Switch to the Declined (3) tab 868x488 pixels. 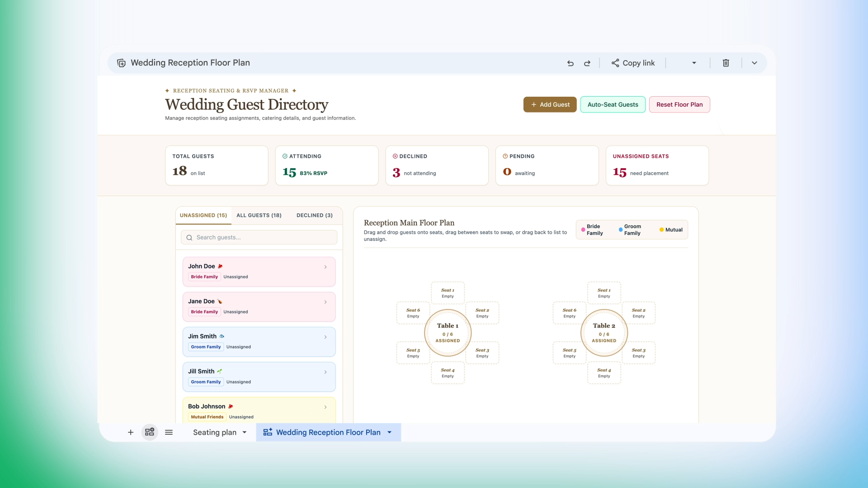coord(315,216)
